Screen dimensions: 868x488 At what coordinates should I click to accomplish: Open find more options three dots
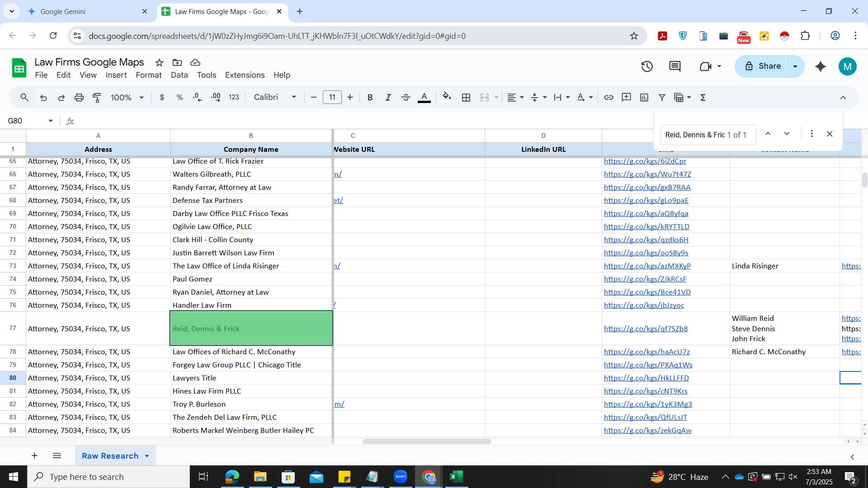coord(811,134)
